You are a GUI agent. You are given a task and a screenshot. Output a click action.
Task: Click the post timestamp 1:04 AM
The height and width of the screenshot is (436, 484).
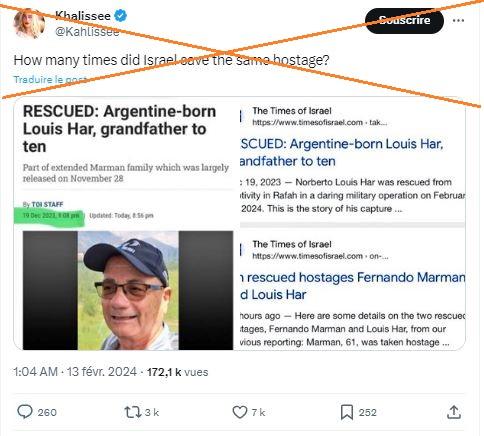click(36, 372)
